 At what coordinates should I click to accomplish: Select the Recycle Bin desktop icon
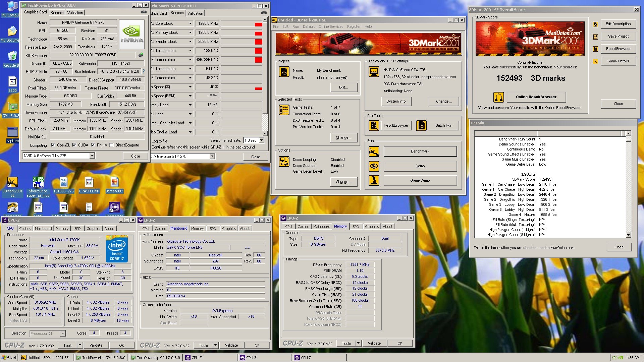pyautogui.click(x=12, y=59)
